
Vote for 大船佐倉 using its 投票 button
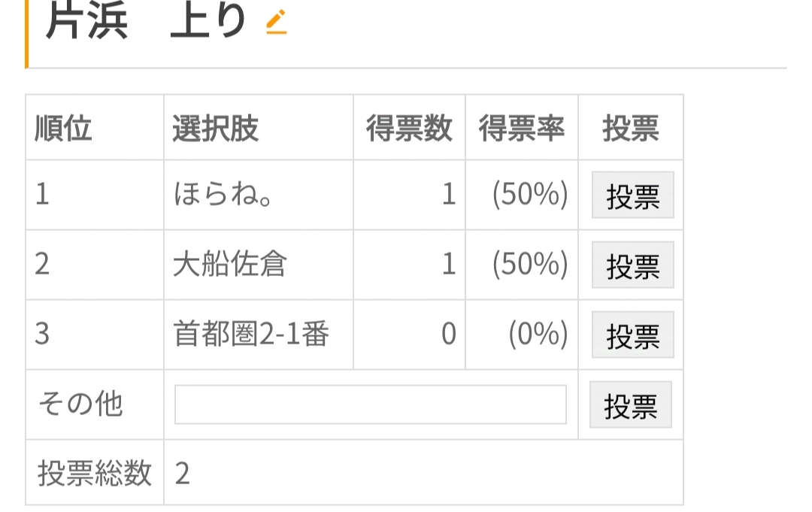pos(633,265)
